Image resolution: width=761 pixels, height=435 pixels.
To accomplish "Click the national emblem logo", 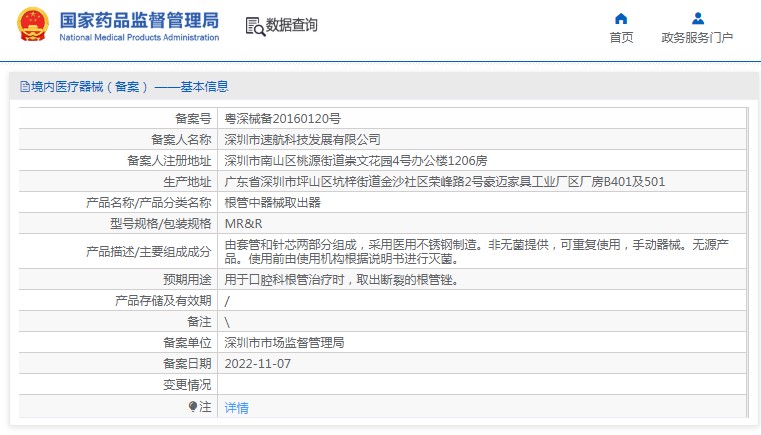I will [x=33, y=24].
